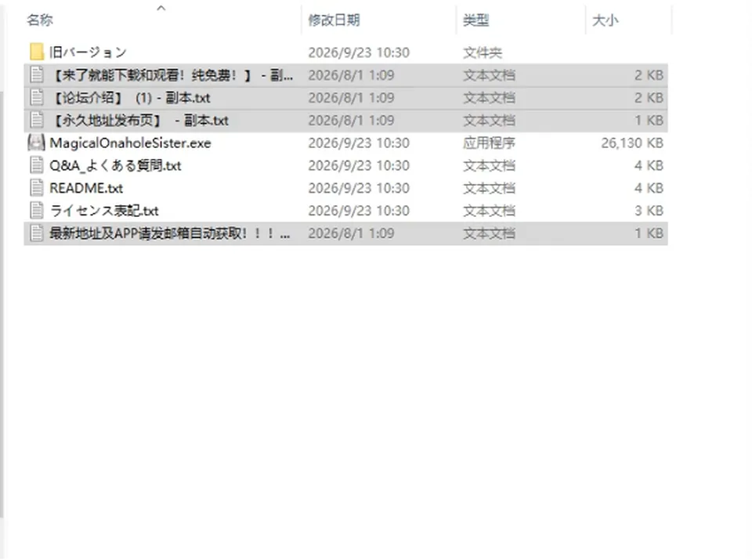
Task: Select file name 【论坛介绍】 (1) - 副本.txt
Action: tap(130, 98)
